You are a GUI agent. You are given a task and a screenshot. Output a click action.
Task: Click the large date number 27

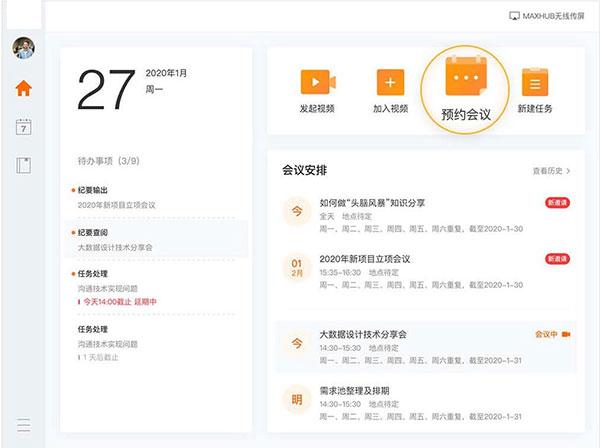click(106, 90)
